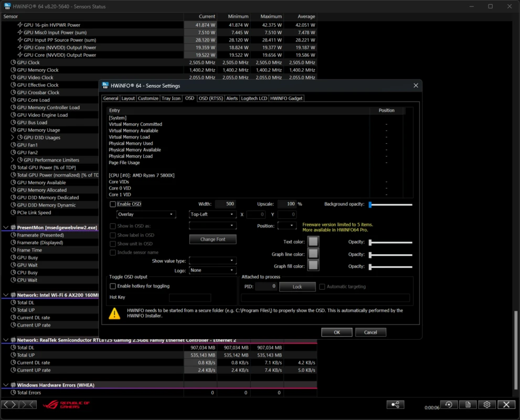Open the Position dropdown

point(287,226)
